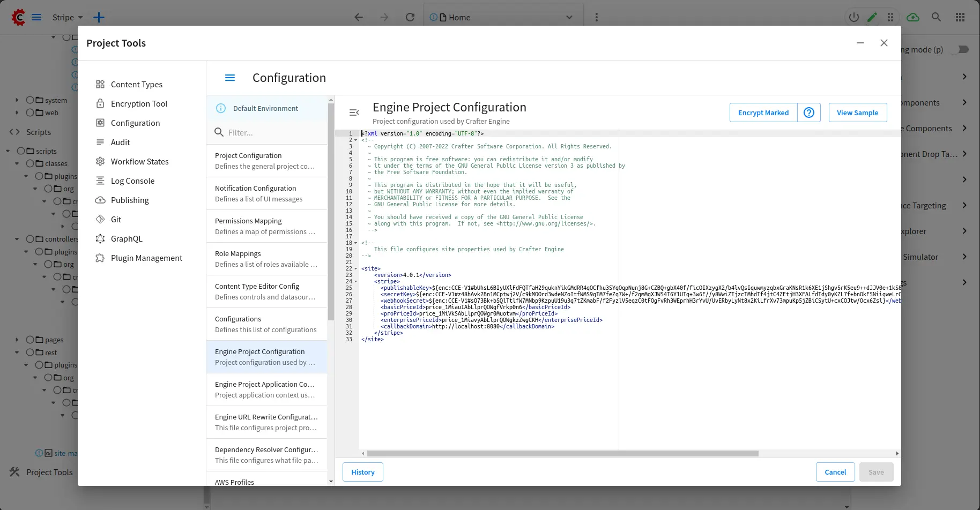This screenshot has width=980, height=510.
Task: Open Workflow States gear icon
Action: (100, 161)
